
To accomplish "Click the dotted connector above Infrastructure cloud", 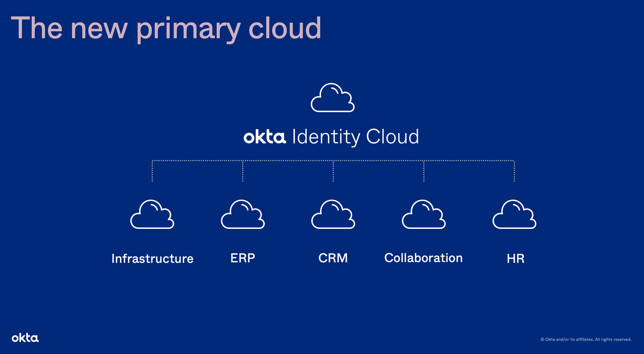I will coord(152,171).
